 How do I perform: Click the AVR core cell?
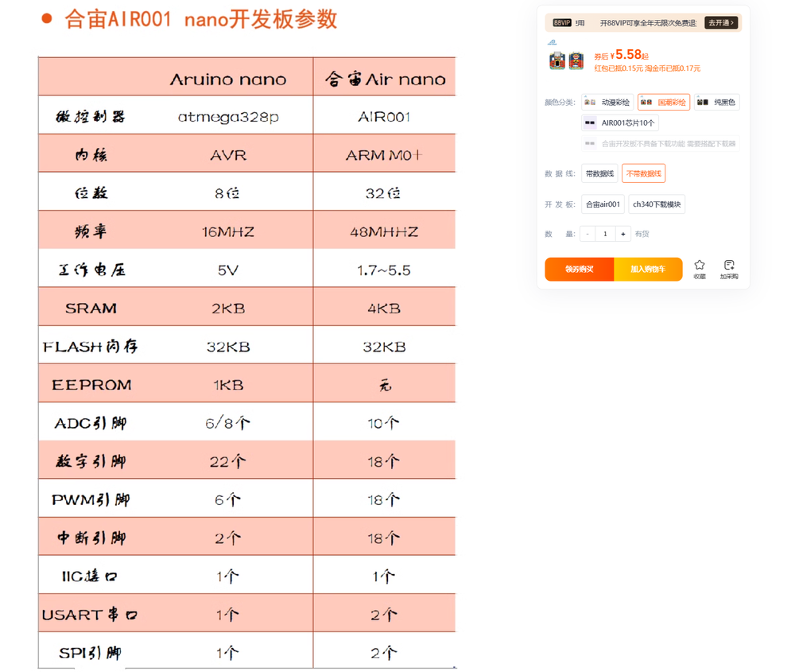[228, 155]
